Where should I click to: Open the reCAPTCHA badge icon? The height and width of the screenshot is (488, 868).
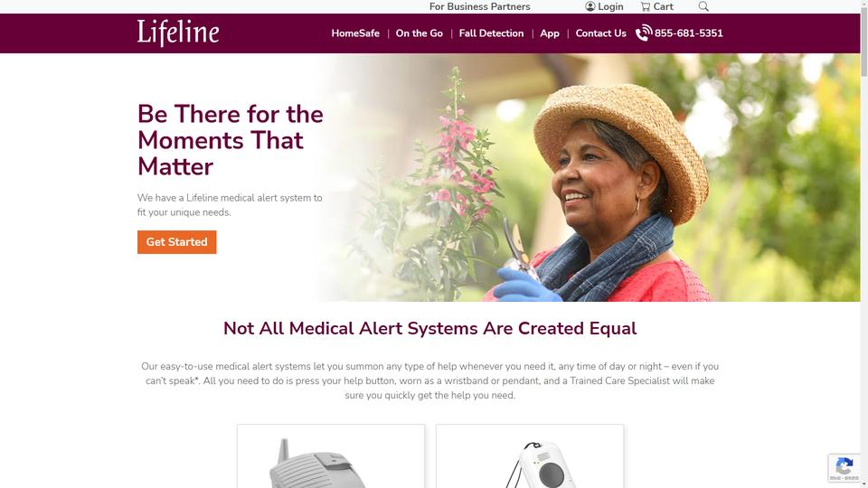[x=844, y=467]
